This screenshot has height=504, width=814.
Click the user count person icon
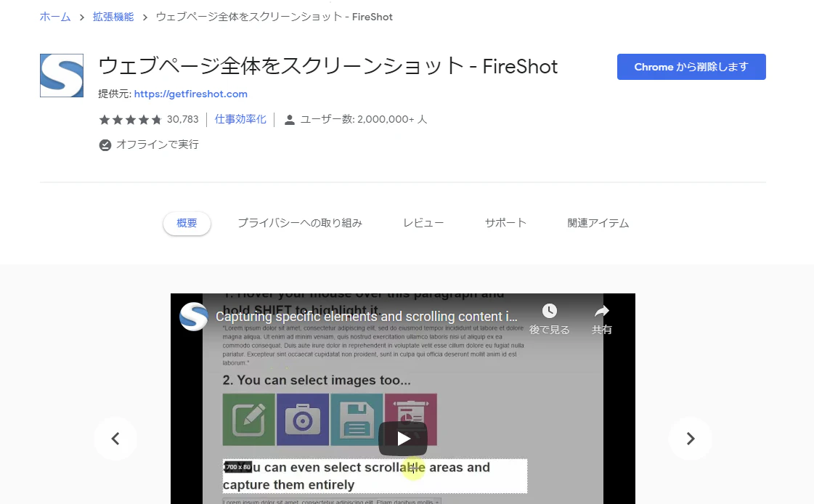click(290, 120)
